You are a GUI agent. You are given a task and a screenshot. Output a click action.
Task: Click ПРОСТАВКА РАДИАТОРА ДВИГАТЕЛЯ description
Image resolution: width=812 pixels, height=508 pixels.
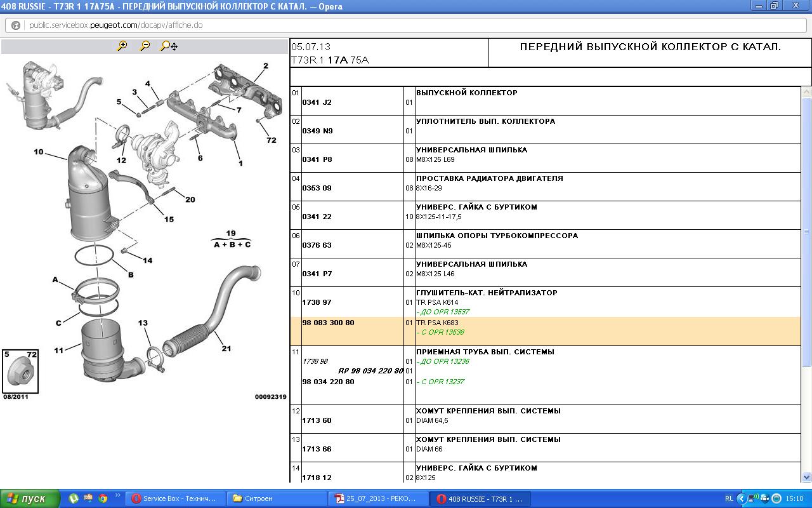tap(490, 178)
